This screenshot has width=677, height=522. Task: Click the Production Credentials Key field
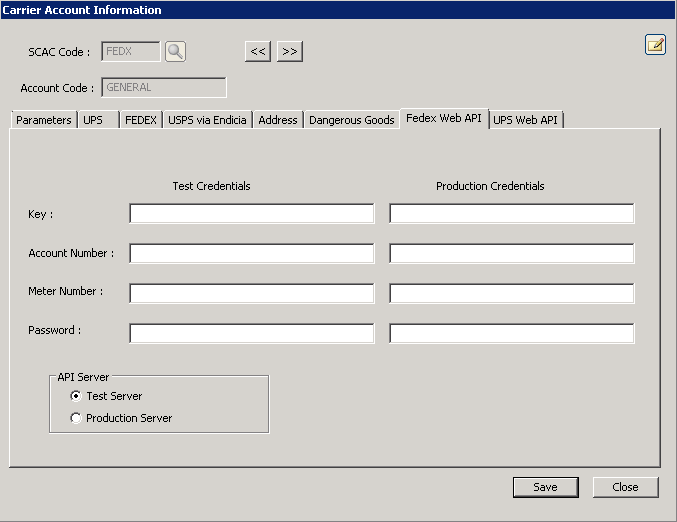[x=511, y=214]
